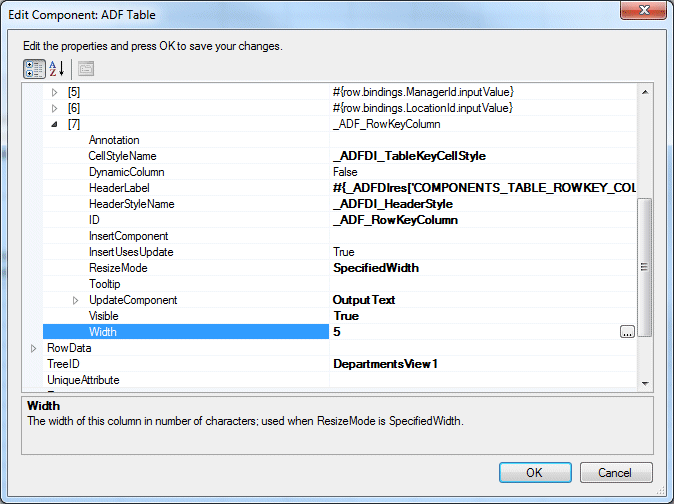The height and width of the screenshot is (504, 674).
Task: Click the _ADF_RowKeyColumn value of item [7]
Action: [x=387, y=124]
